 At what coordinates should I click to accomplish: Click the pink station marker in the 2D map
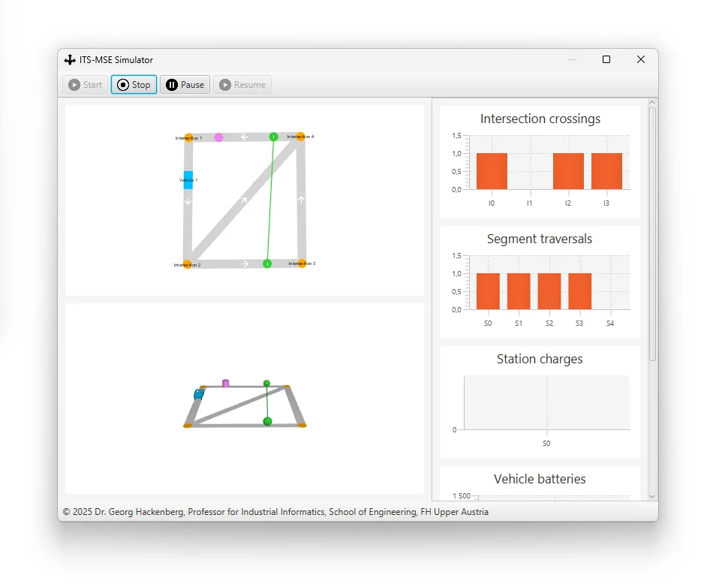[x=218, y=137]
